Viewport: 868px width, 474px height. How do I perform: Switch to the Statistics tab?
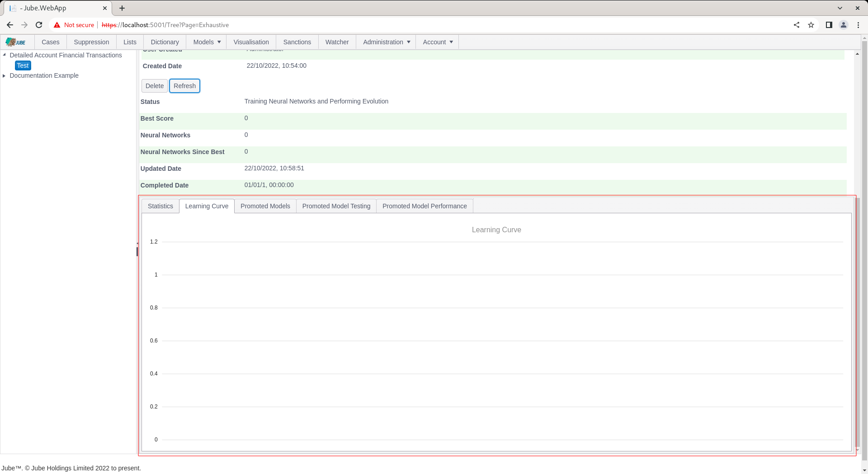click(160, 206)
